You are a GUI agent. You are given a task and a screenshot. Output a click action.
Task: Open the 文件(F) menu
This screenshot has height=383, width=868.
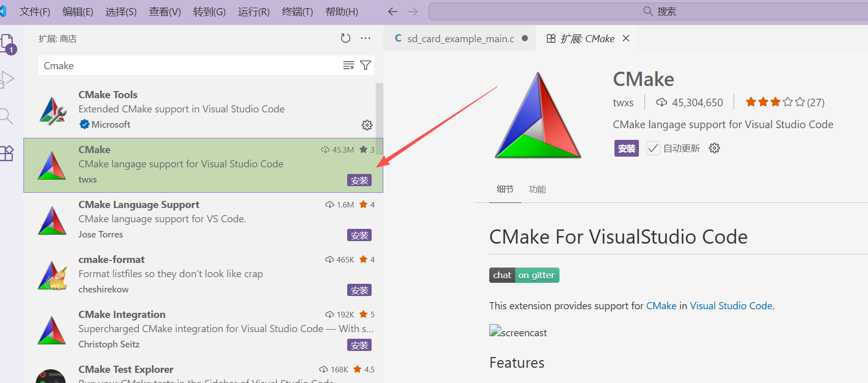[x=35, y=12]
